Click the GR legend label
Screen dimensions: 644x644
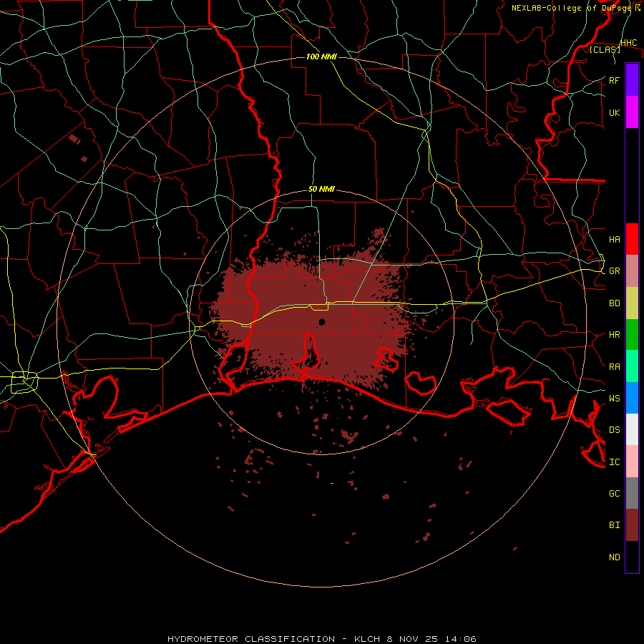click(615, 271)
